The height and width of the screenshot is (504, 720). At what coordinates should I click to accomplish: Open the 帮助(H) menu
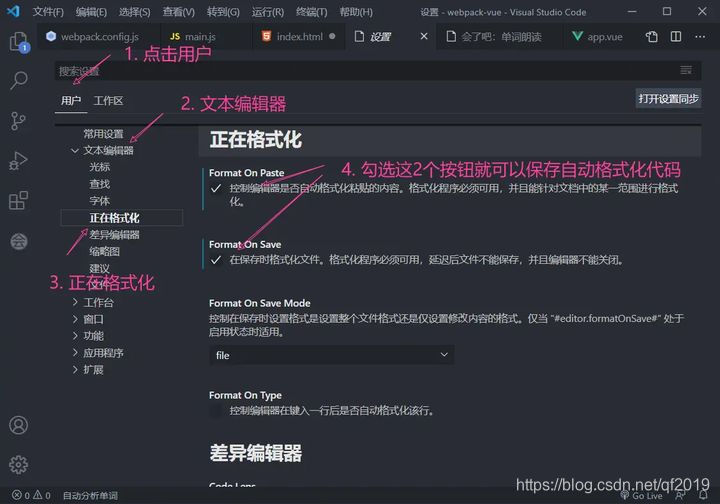(356, 12)
